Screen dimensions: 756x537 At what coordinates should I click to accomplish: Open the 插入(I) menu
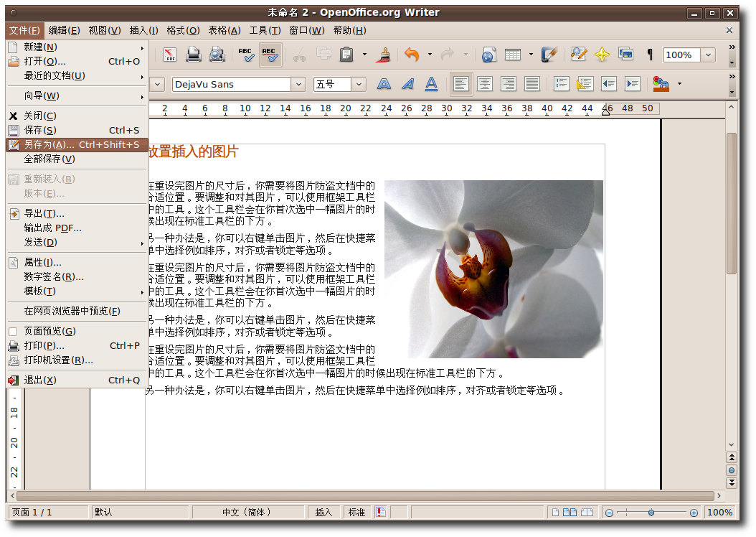click(x=143, y=30)
